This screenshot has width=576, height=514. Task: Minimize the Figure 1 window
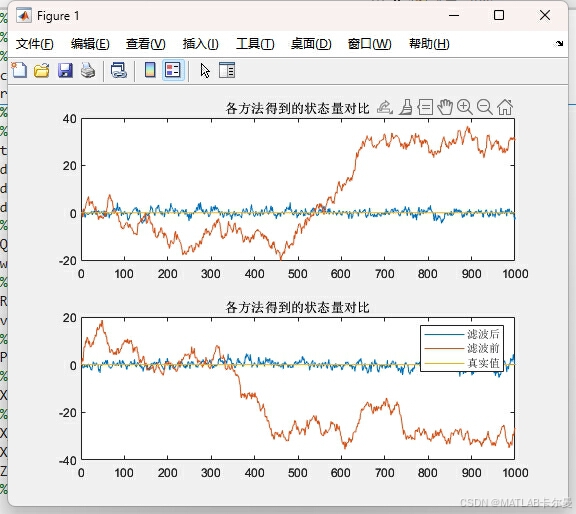coord(454,15)
